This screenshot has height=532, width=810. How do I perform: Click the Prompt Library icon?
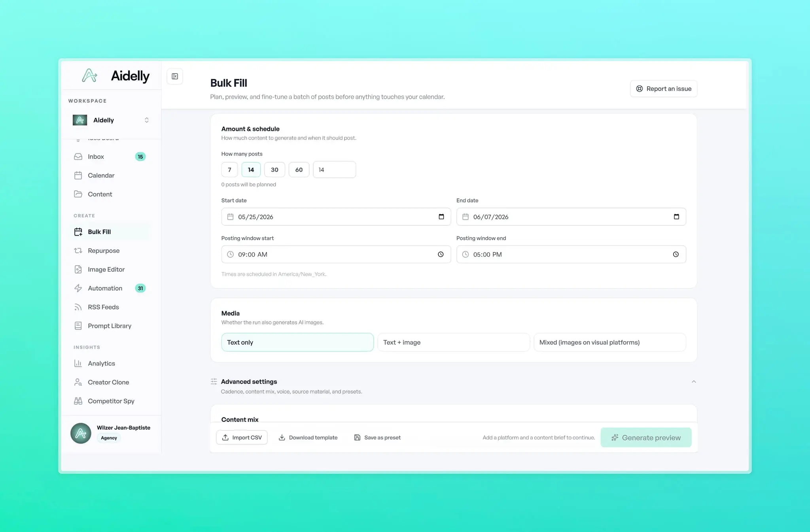pyautogui.click(x=78, y=326)
